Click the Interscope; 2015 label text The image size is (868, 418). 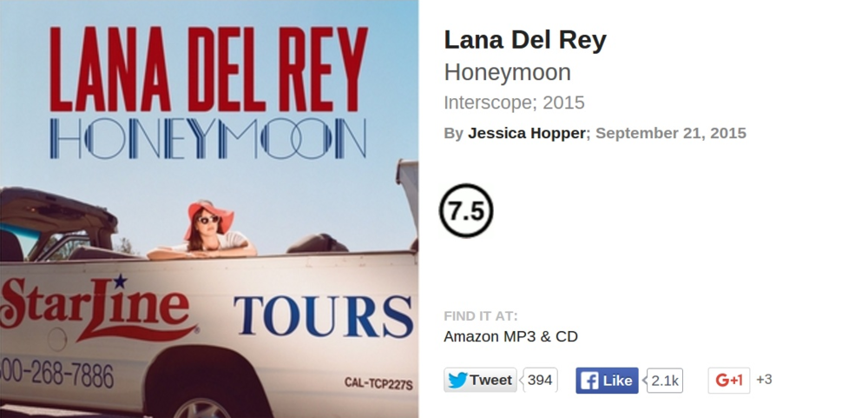(x=514, y=103)
